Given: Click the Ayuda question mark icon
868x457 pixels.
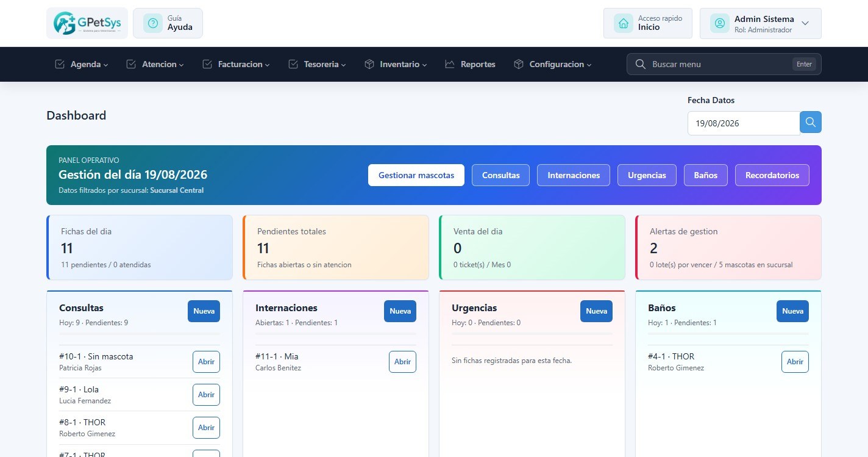Looking at the screenshot, I should (x=152, y=23).
